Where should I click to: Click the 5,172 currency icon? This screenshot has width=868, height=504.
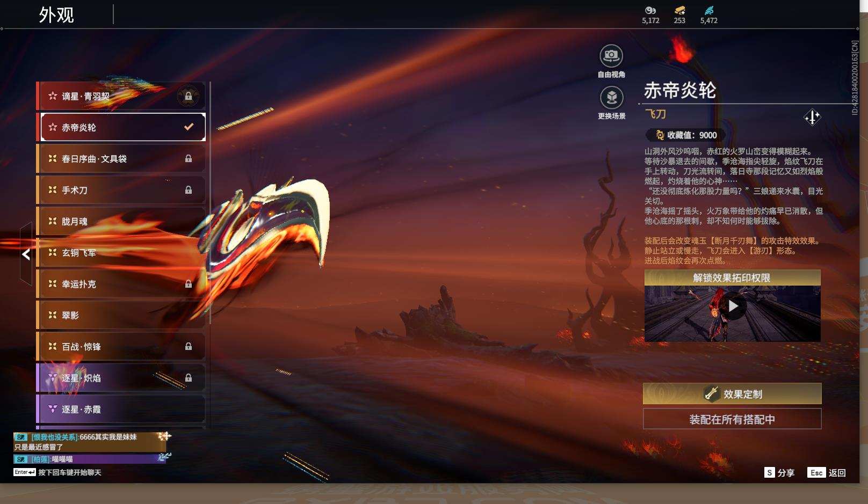pos(650,10)
